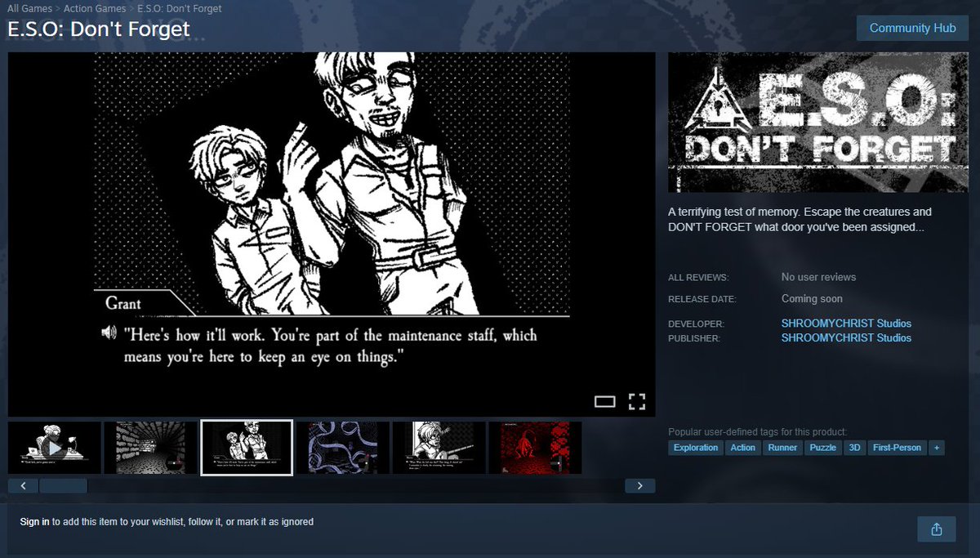Browse the 3D tag
The height and width of the screenshot is (558, 980).
pos(854,448)
